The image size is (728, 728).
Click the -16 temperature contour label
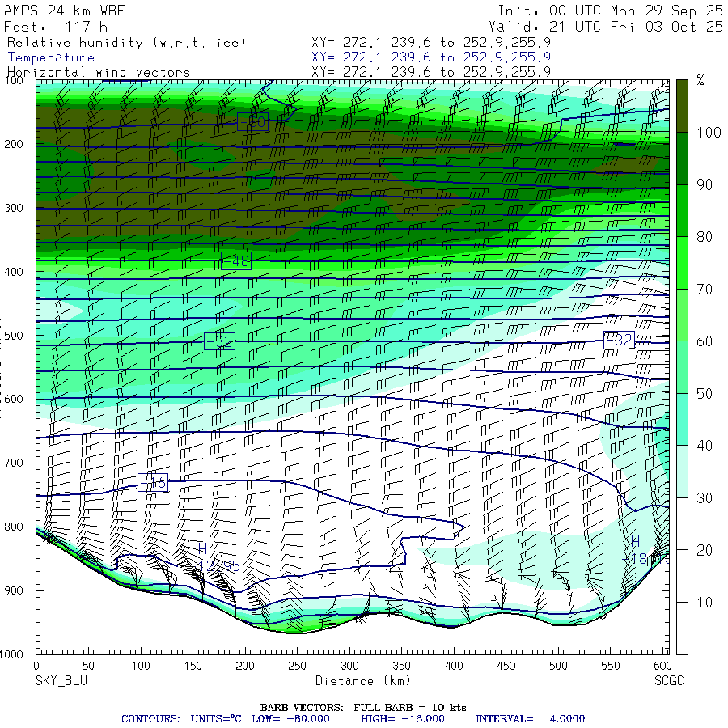[x=153, y=483]
